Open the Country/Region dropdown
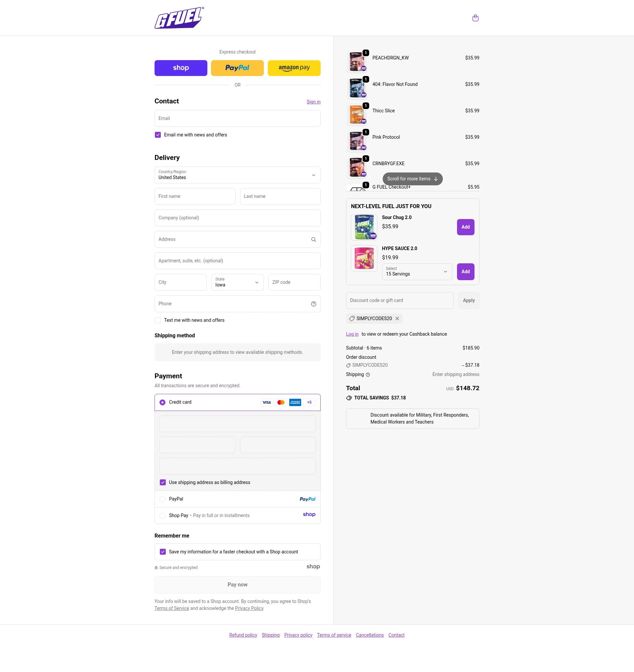 point(237,175)
